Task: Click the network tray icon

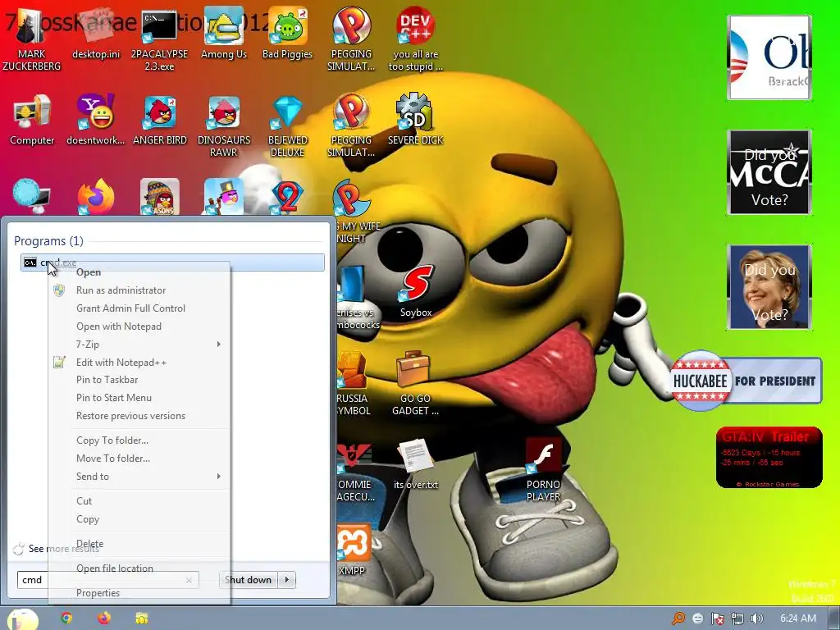Action: (737, 619)
